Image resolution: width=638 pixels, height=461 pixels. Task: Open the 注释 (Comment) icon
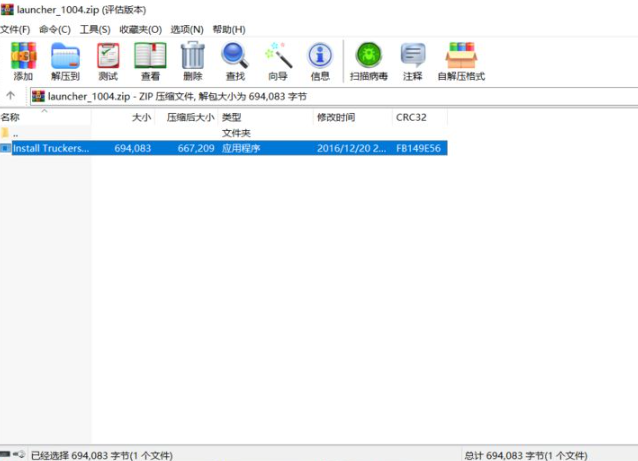pyautogui.click(x=413, y=55)
